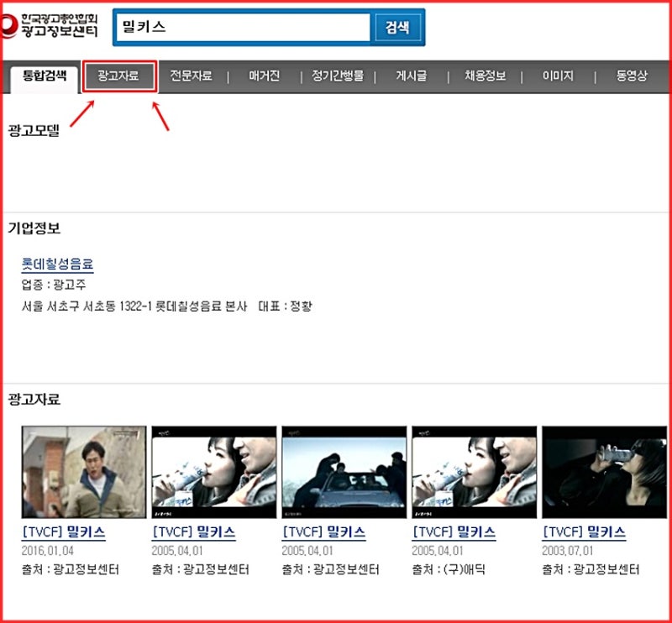Open the 밀키스 TVCF thumbnail sourced from (구)애딕
This screenshot has width=672, height=623.
click(474, 472)
